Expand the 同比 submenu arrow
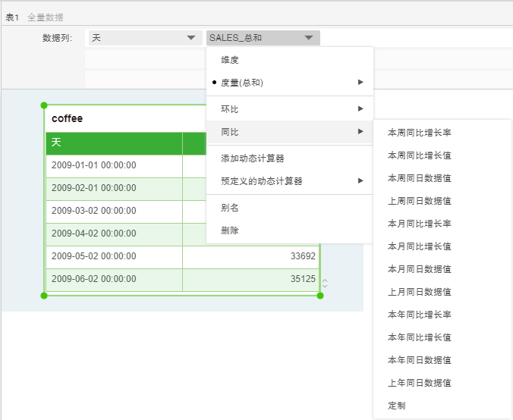The image size is (513, 420). tap(360, 132)
